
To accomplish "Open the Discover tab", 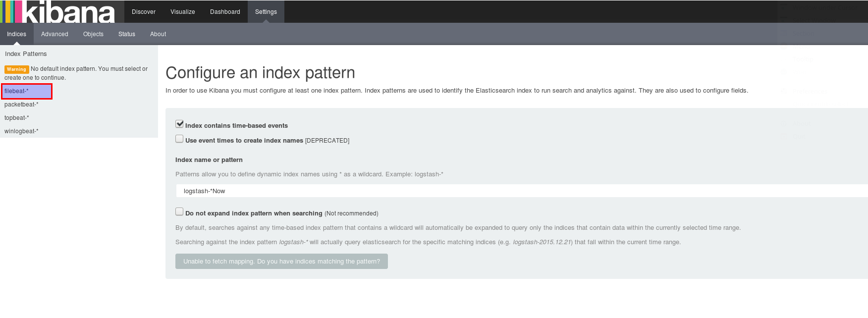I will [x=144, y=11].
